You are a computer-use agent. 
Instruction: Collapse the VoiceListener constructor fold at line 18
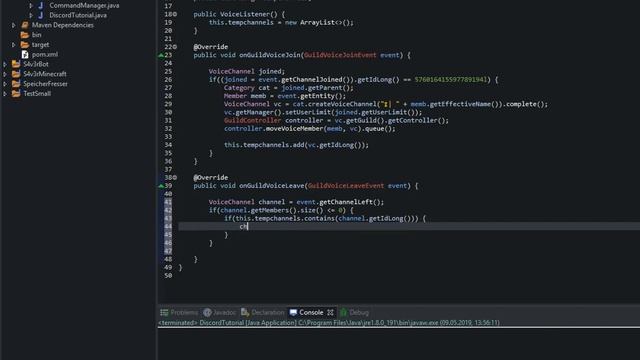tap(175, 14)
